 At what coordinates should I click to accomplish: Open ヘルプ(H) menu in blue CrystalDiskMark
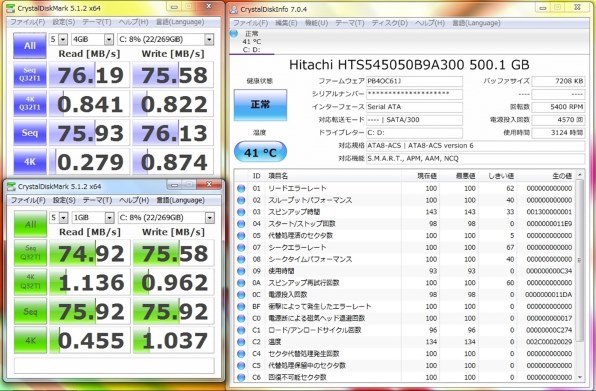click(x=133, y=22)
